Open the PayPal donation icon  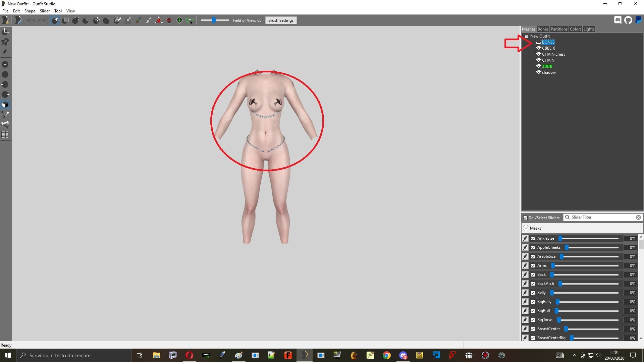[x=638, y=20]
